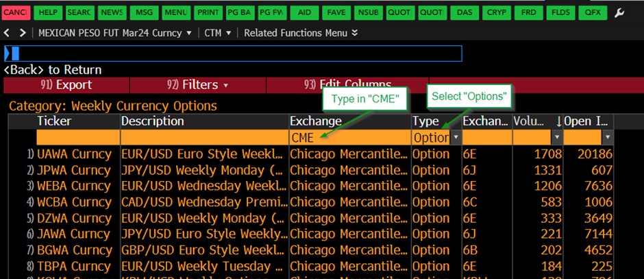The image size is (644, 279).
Task: Click the Exchange filter field containing CME
Action: [349, 138]
